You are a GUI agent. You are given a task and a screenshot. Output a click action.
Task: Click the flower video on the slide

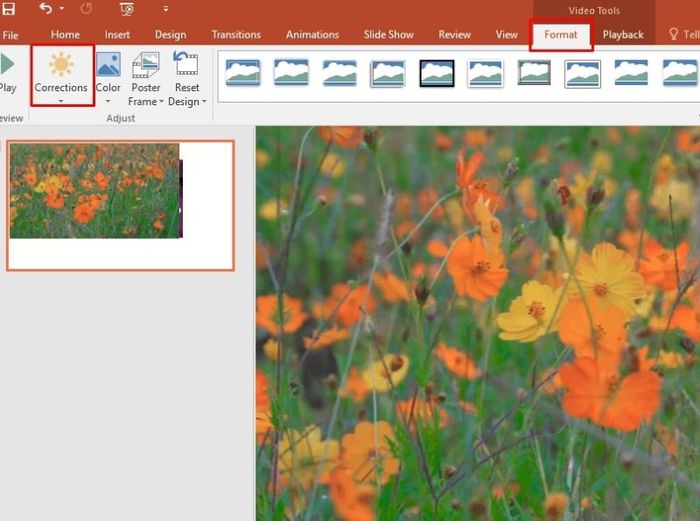pos(478,323)
